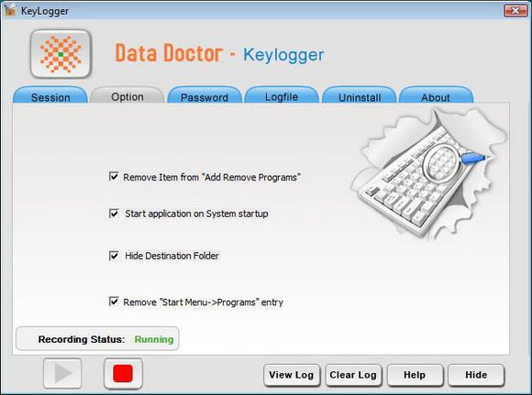Disable Hide Destination Folder checkbox

(114, 256)
